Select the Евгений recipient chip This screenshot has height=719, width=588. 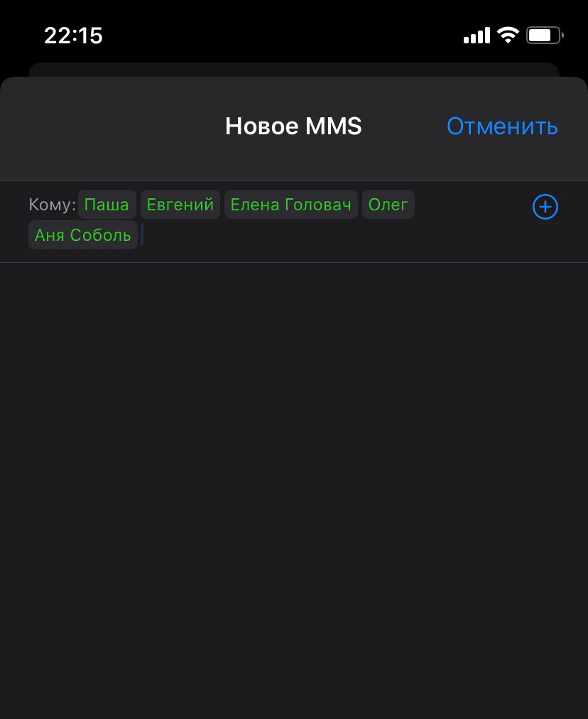click(180, 205)
